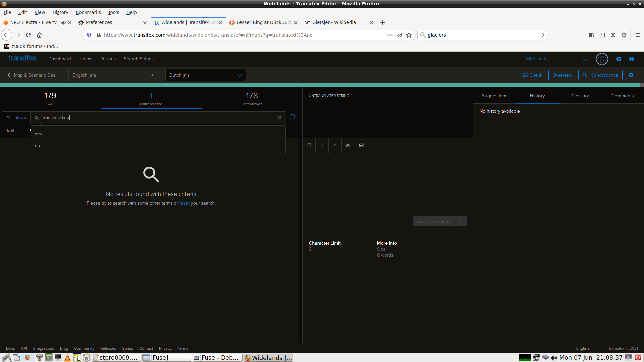Click the undo translation icon
644x362 pixels.
335,145
